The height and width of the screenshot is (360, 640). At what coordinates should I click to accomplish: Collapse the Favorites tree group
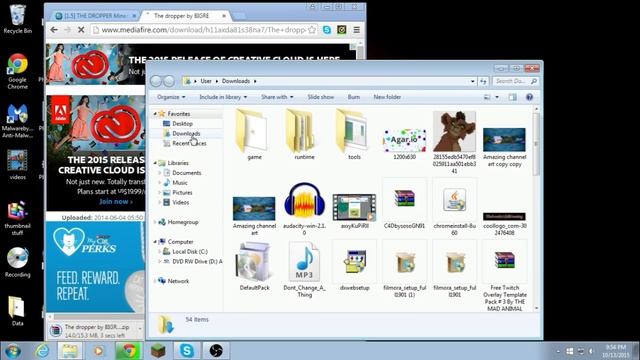[155, 114]
